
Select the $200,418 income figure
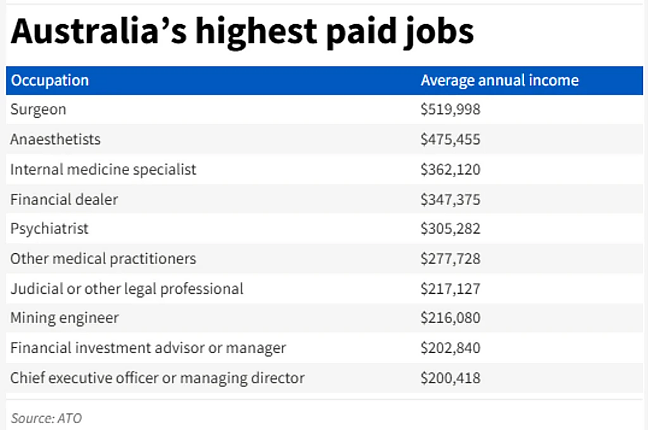pyautogui.click(x=450, y=378)
